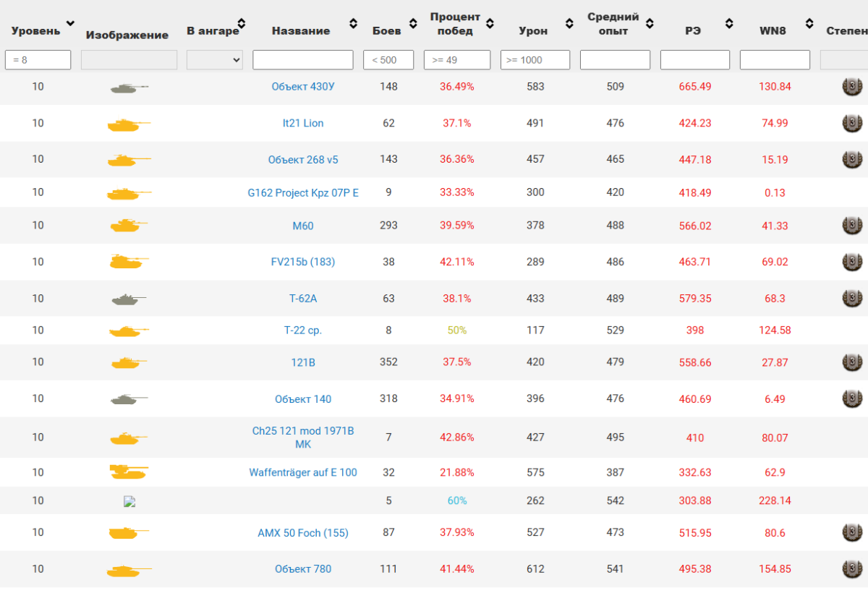This screenshot has height=593, width=868.
Task: Click the Waffenträger auf E 100 tank image
Action: click(129, 472)
